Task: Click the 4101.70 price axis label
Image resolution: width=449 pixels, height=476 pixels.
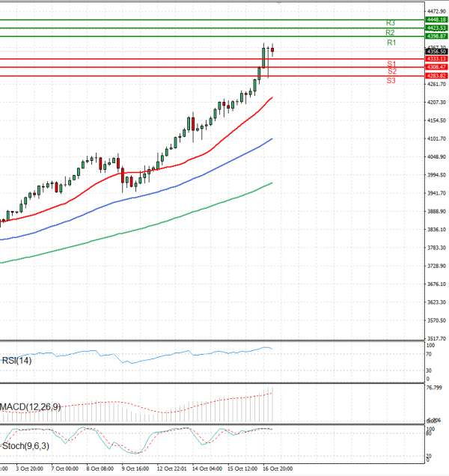Action: coord(436,138)
